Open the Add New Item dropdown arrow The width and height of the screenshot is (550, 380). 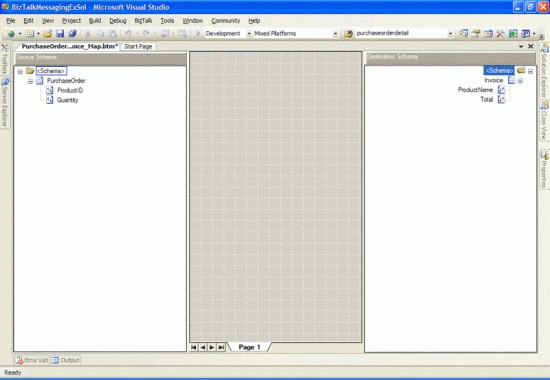[38, 34]
